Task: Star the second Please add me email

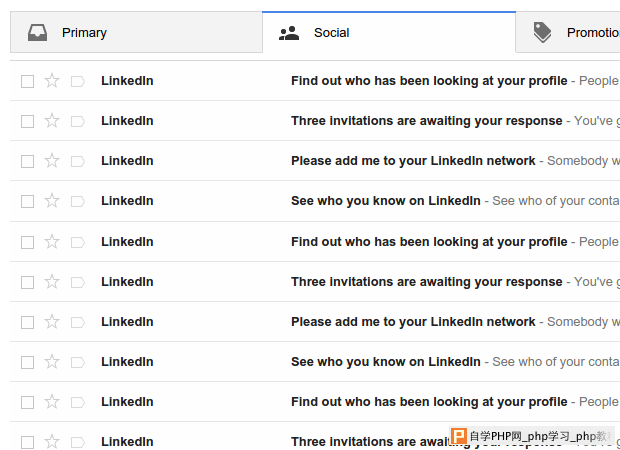Action: point(52,321)
